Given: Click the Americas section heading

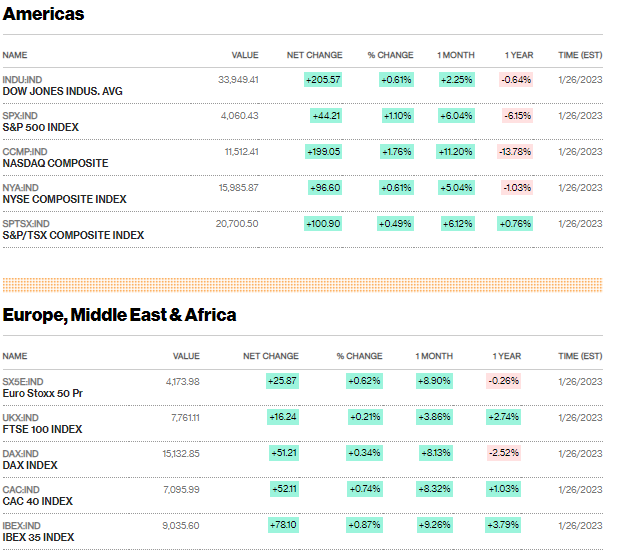Looking at the screenshot, I should [43, 14].
